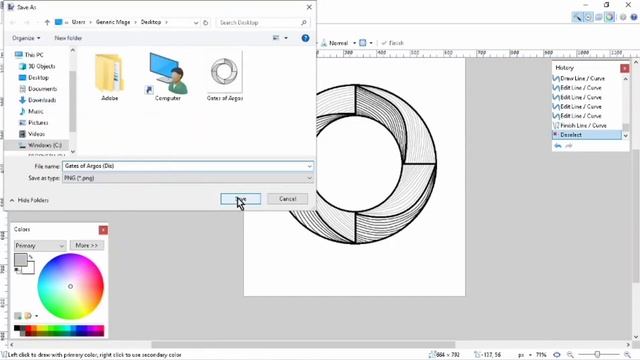Reset colors to black and white icon
This screenshot has width=640, height=360.
pyautogui.click(x=17, y=269)
